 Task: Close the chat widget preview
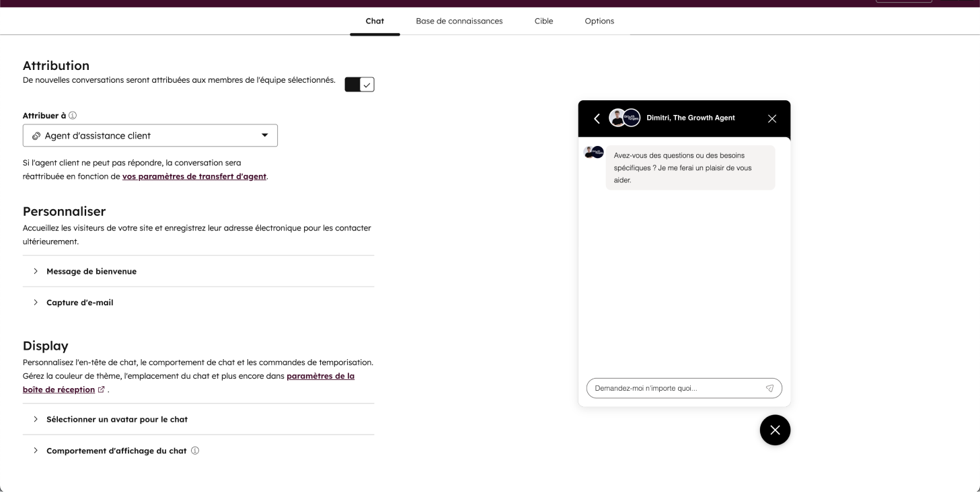point(771,118)
